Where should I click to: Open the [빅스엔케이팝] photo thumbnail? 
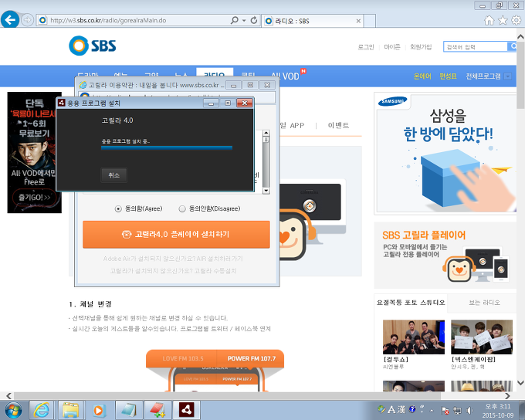tap(482, 337)
